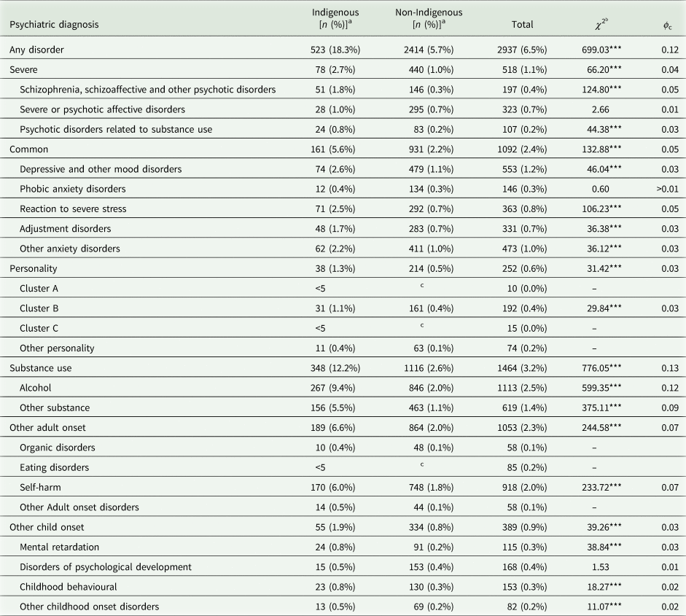This screenshot has height=616, width=686.
Task: Click the chi-square column header
Action: click(x=601, y=24)
